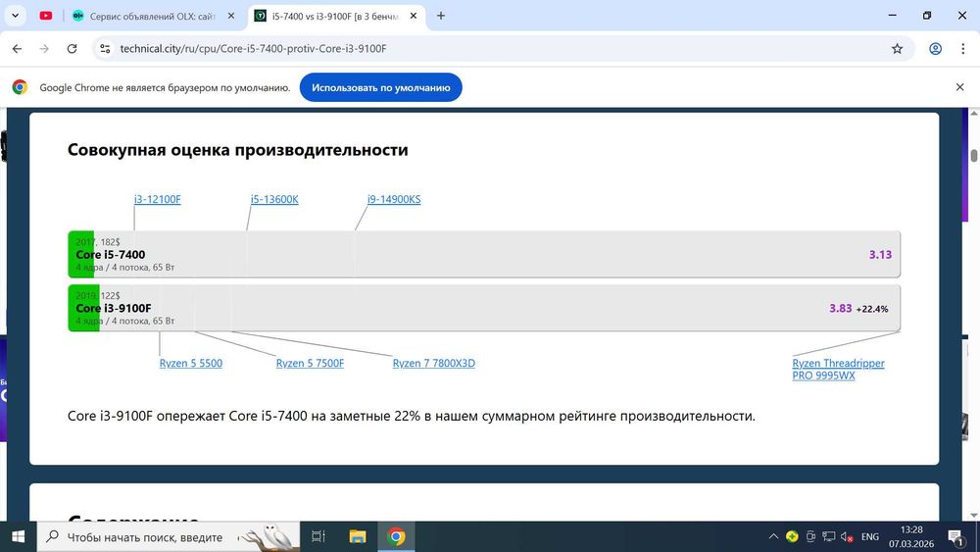Open the i9-14900KS link

coord(394,199)
